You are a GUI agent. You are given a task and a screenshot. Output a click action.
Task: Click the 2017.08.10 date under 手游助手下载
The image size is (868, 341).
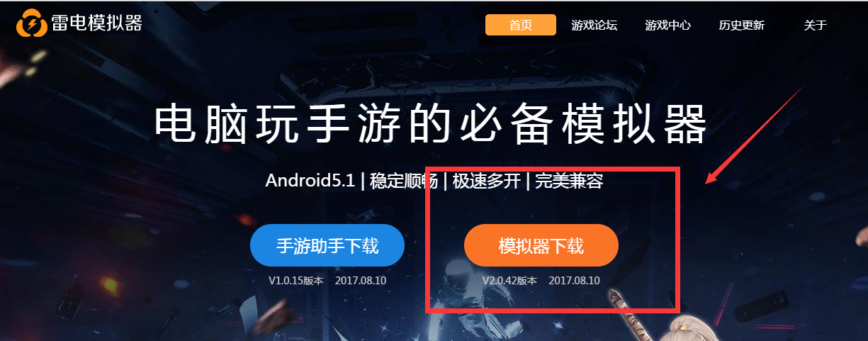pyautogui.click(x=361, y=281)
